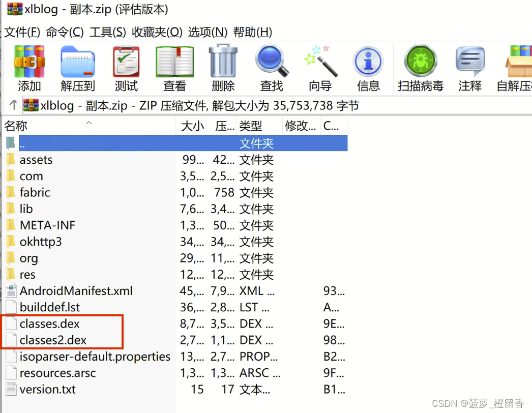
Task: Click the 删除 (Delete) trash icon
Action: click(223, 61)
